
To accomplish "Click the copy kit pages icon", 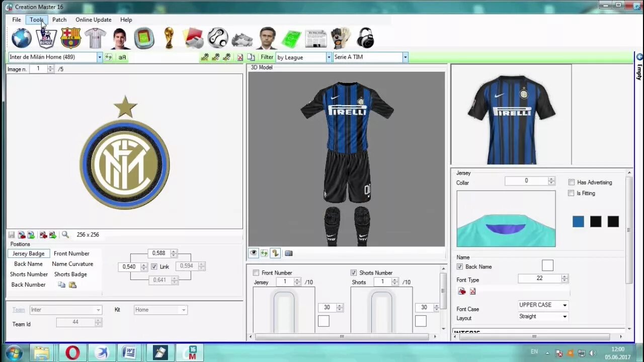I will click(251, 57).
